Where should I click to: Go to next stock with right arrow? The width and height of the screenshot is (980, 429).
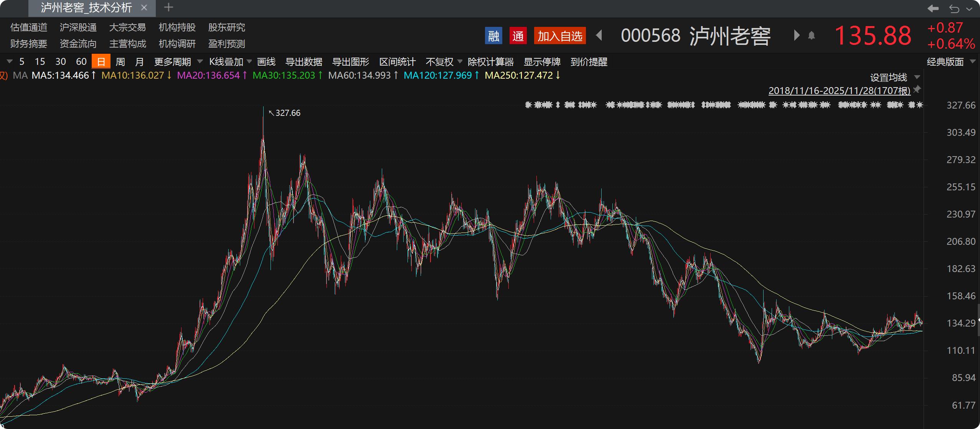point(797,35)
